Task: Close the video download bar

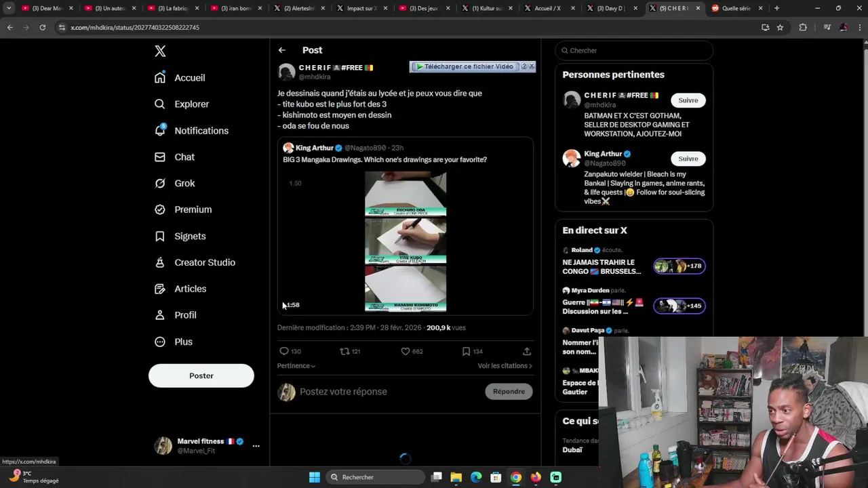Action: [x=532, y=66]
